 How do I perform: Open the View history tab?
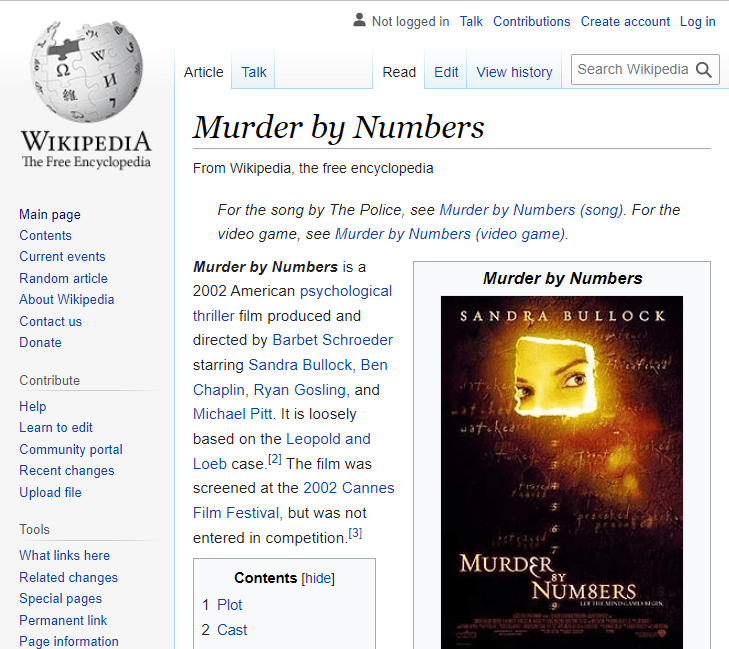tap(514, 72)
